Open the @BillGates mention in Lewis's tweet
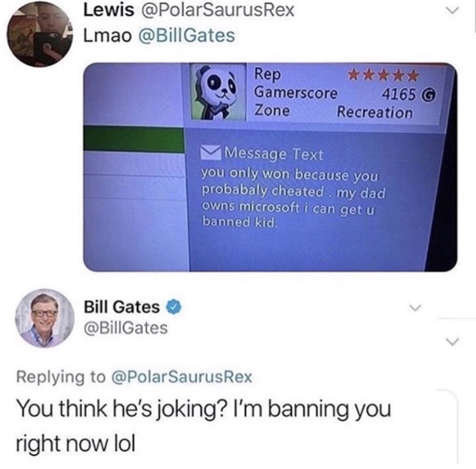476x469 pixels. click(x=186, y=36)
